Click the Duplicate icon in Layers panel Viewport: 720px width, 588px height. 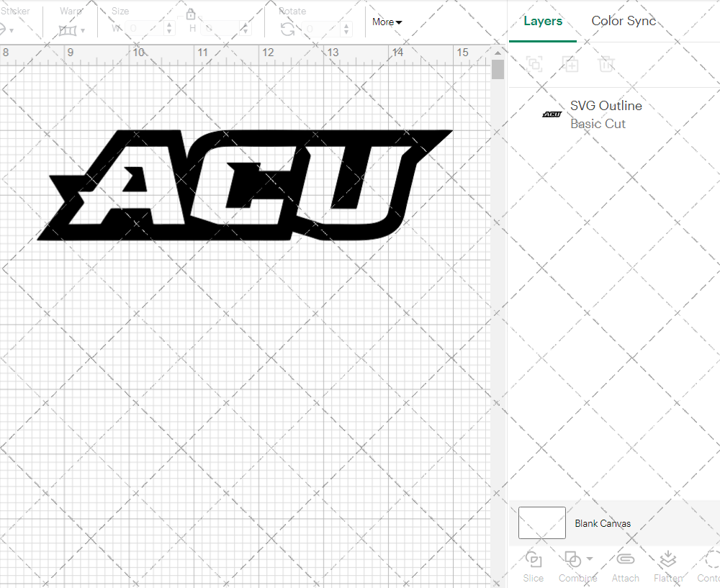[x=571, y=64]
